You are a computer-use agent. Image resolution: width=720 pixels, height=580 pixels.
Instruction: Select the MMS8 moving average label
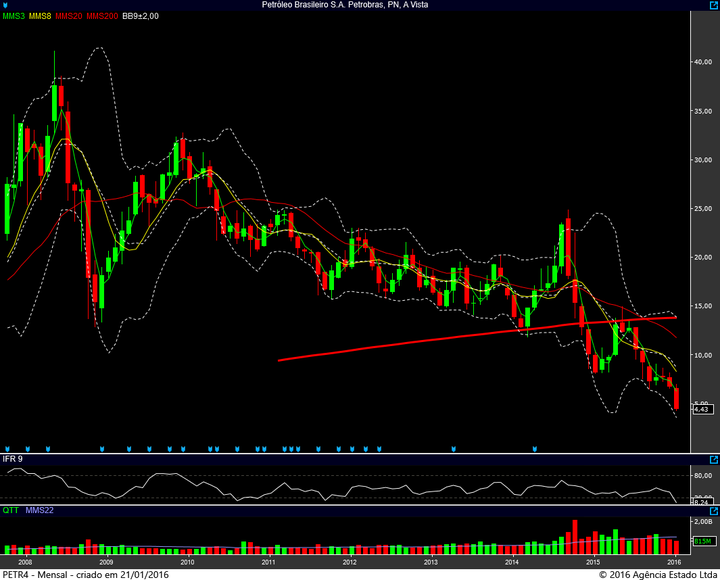(x=40, y=16)
